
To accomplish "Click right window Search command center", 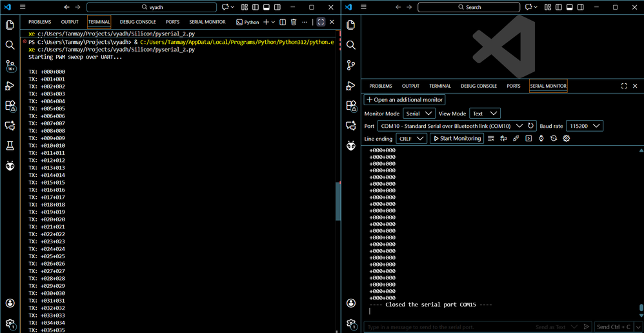I will coord(469,7).
